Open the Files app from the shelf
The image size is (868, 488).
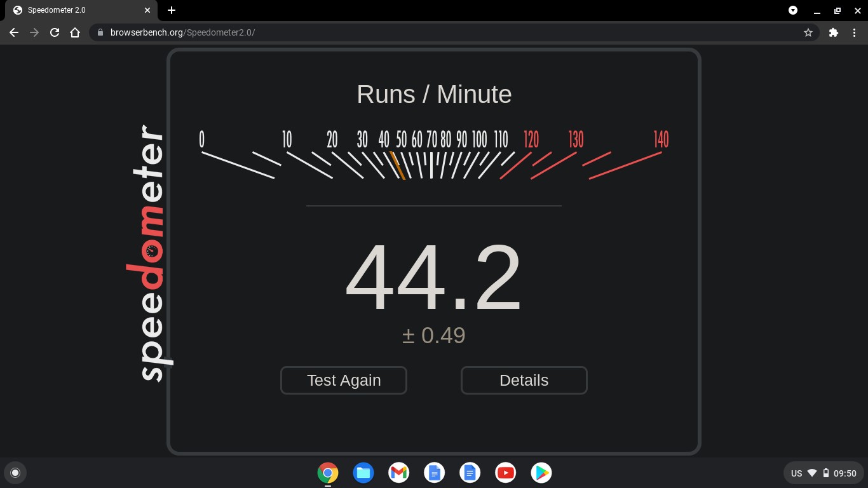click(363, 473)
